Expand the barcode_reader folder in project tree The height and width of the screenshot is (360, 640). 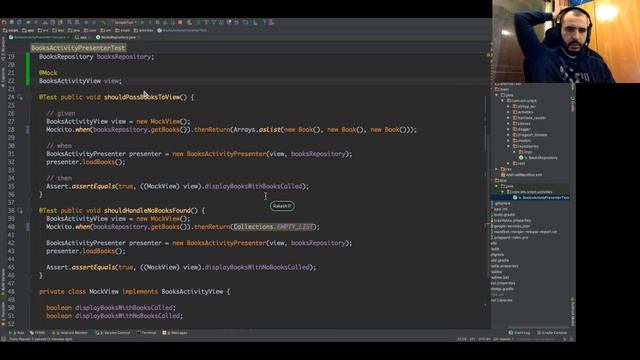coord(509,118)
